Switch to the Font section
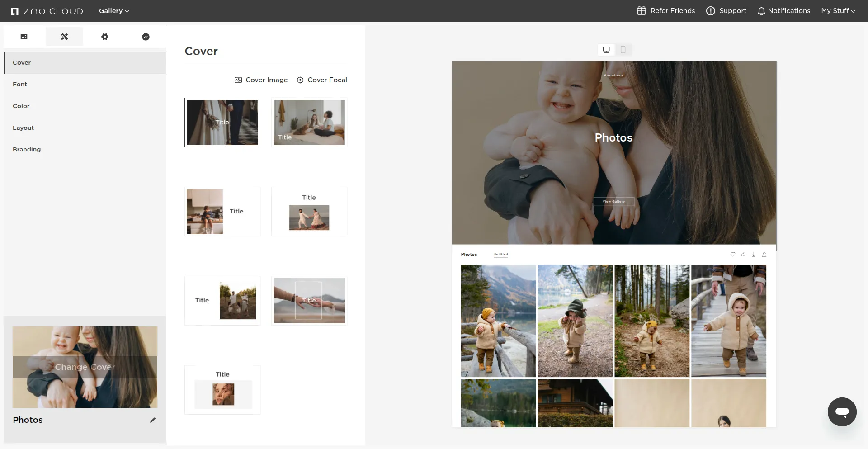 20,84
